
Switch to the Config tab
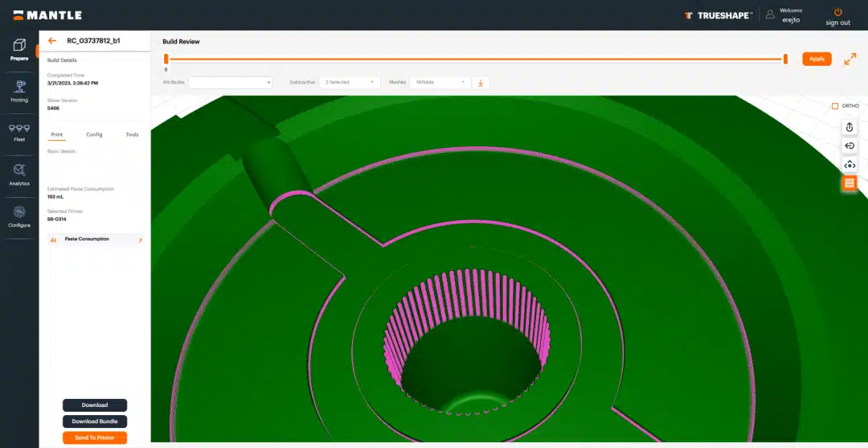[x=94, y=134]
